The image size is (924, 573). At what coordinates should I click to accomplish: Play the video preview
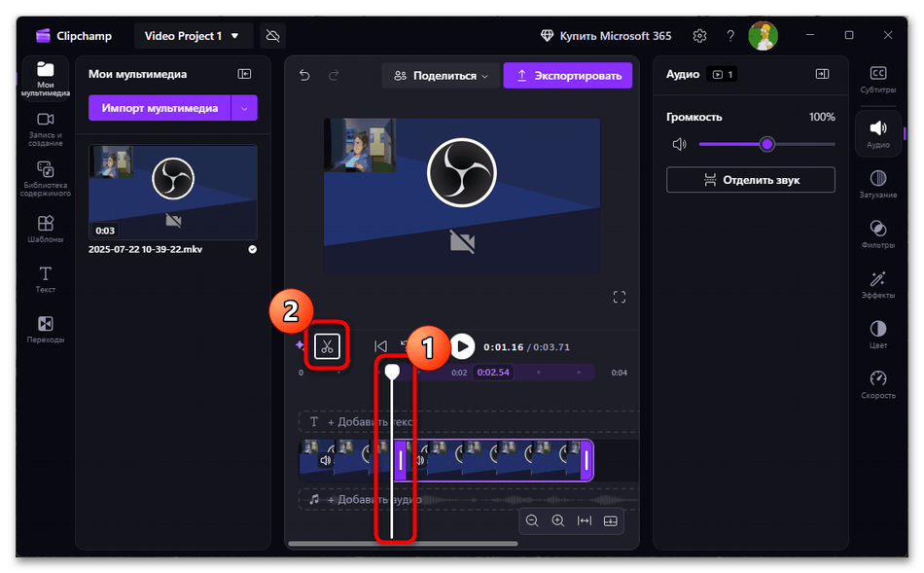(x=463, y=346)
